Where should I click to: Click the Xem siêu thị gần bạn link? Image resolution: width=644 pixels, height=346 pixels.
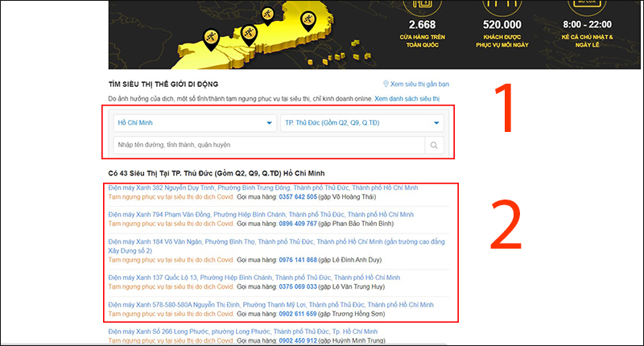tap(419, 84)
